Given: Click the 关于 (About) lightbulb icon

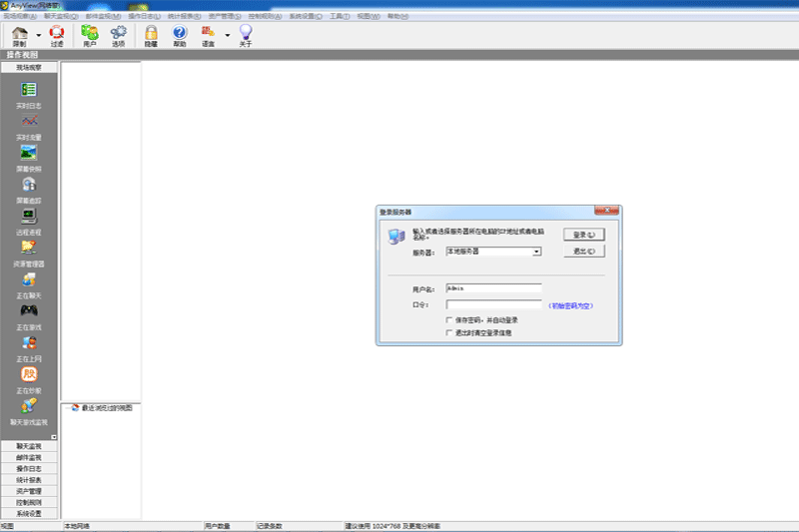Looking at the screenshot, I should (x=246, y=36).
